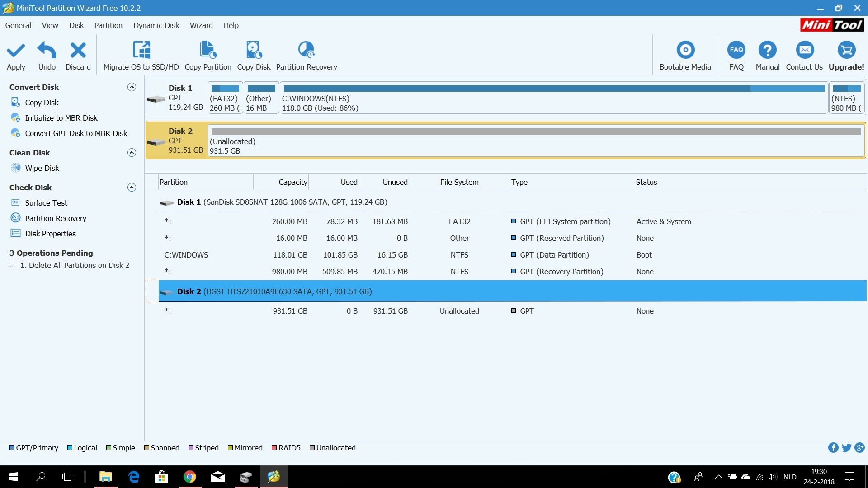Sort by Status column header
Image resolution: width=868 pixels, height=488 pixels.
pos(750,182)
